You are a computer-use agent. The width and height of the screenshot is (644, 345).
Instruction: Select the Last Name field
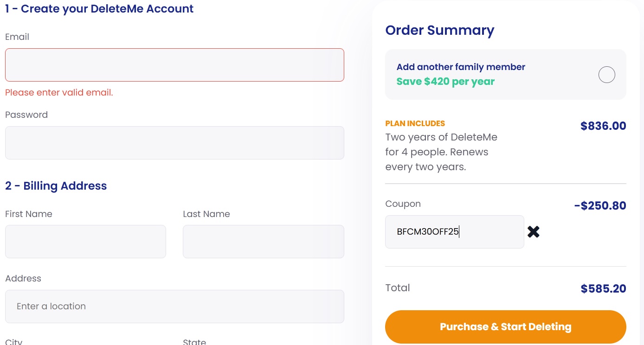coord(263,241)
